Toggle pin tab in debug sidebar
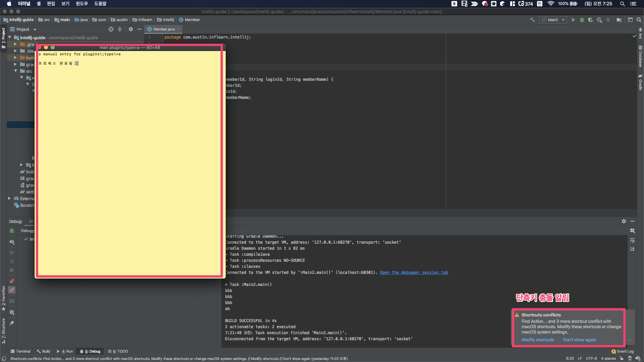The image size is (644, 362). [x=12, y=323]
